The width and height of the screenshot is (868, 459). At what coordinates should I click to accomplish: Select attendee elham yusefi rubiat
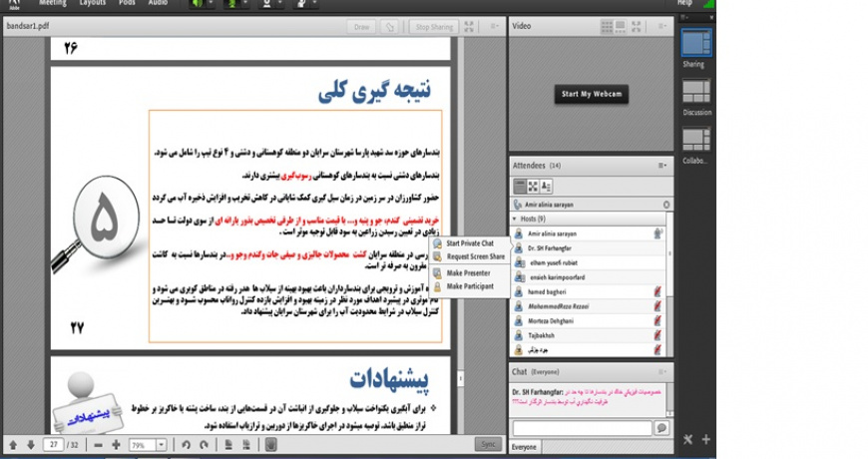click(589, 263)
